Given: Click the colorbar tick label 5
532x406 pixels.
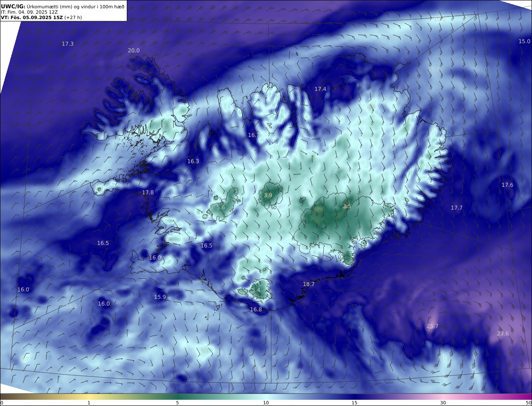Looking at the screenshot, I should [177, 402].
